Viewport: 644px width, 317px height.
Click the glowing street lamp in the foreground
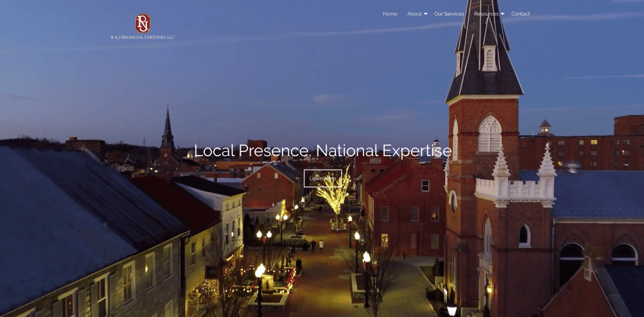click(260, 272)
